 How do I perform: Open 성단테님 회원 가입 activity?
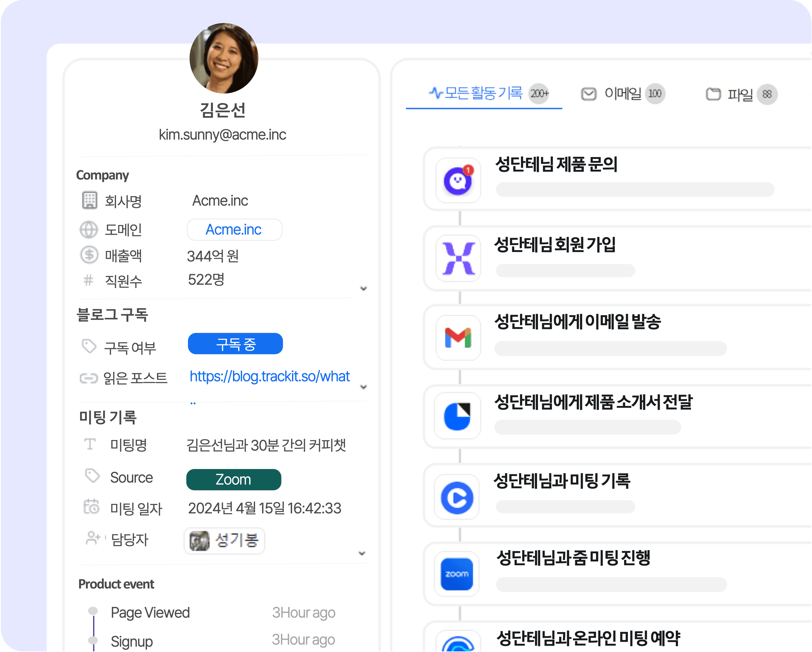[x=618, y=259]
